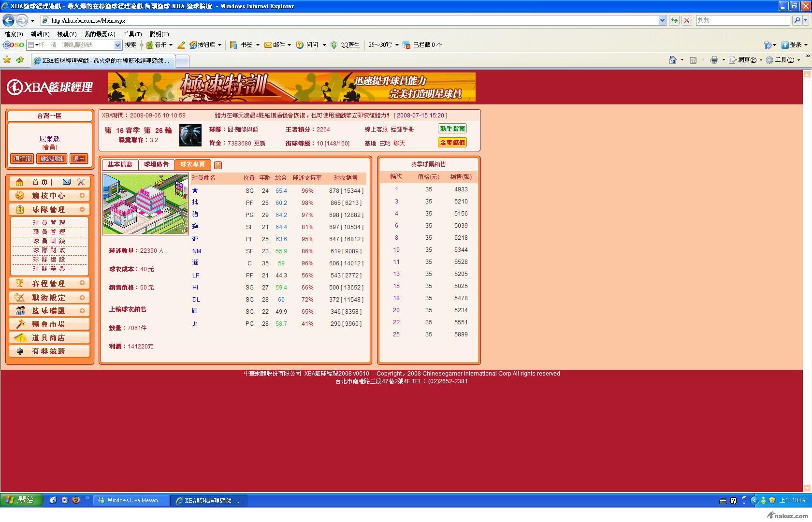Click the Refresh icon next to address bar
Viewport: 812px width, 522px height.
click(674, 20)
